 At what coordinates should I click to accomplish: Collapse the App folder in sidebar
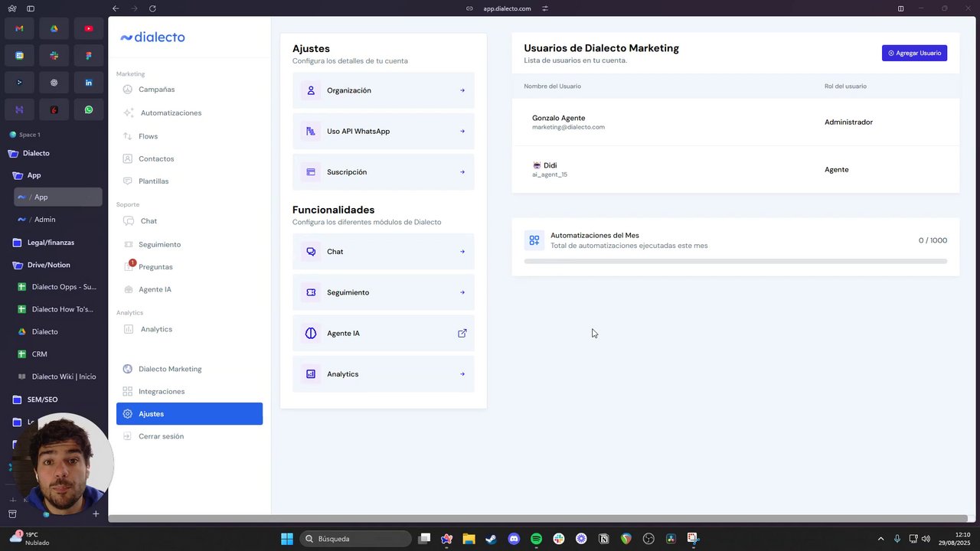click(18, 175)
